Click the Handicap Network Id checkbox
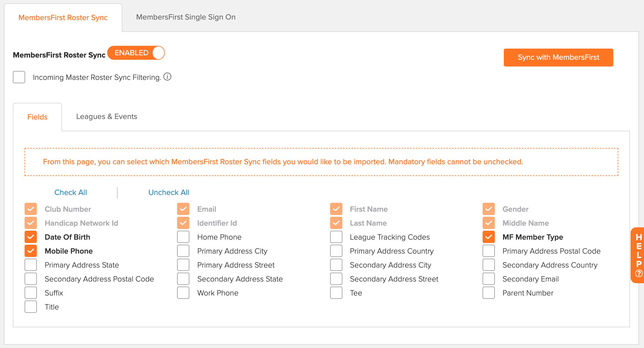The image size is (644, 348). pyautogui.click(x=31, y=223)
